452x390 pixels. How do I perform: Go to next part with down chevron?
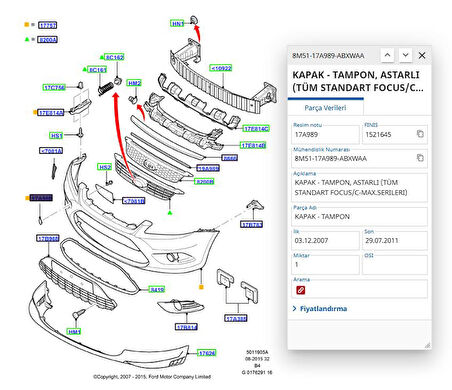(x=405, y=55)
